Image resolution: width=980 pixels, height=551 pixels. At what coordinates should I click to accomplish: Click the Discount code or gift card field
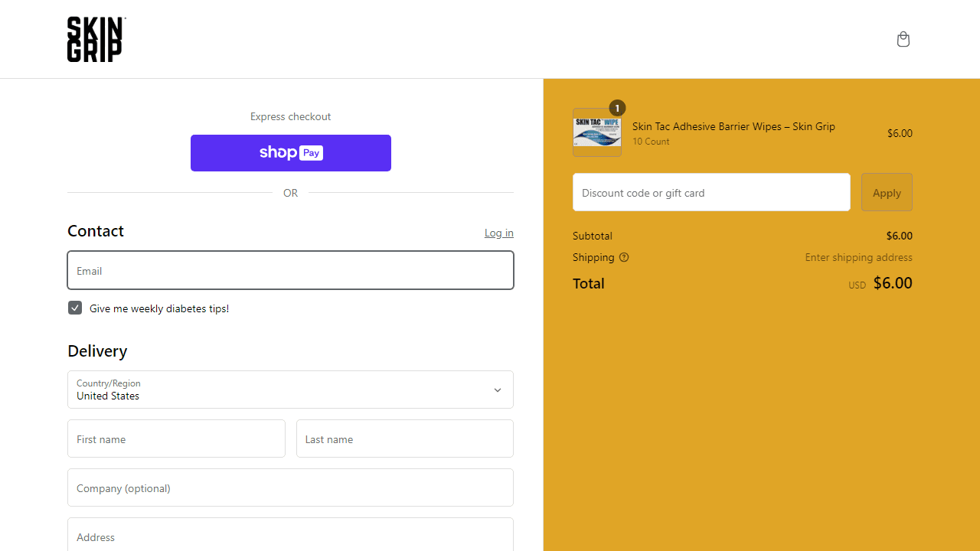[x=711, y=192]
